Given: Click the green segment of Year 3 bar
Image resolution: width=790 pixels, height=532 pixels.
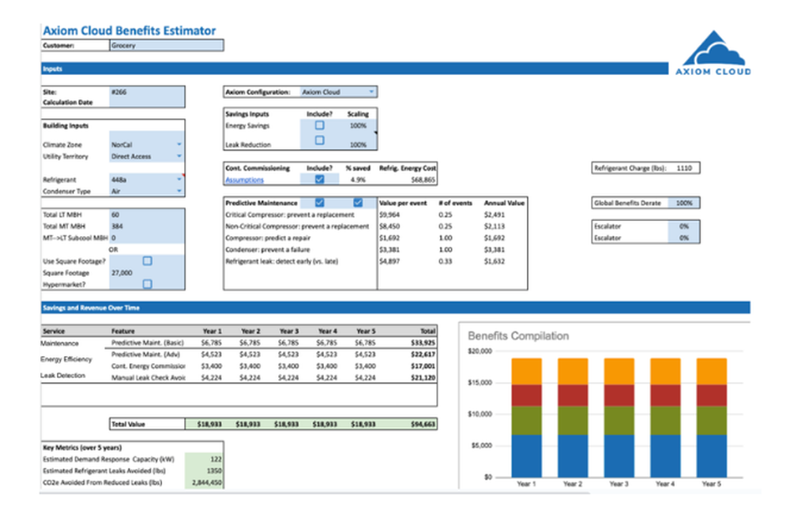Looking at the screenshot, I should (x=619, y=421).
